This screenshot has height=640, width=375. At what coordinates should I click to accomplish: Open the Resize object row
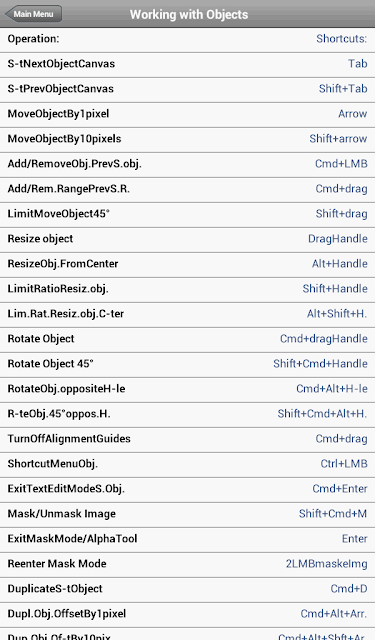click(x=187, y=239)
